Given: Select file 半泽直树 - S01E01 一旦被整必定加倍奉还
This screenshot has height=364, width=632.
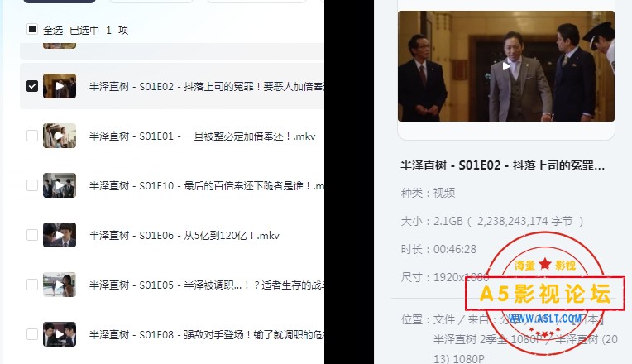Looking at the screenshot, I should 203,136.
